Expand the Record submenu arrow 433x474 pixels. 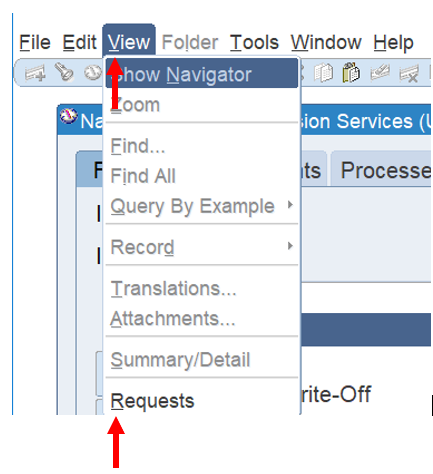coord(290,246)
